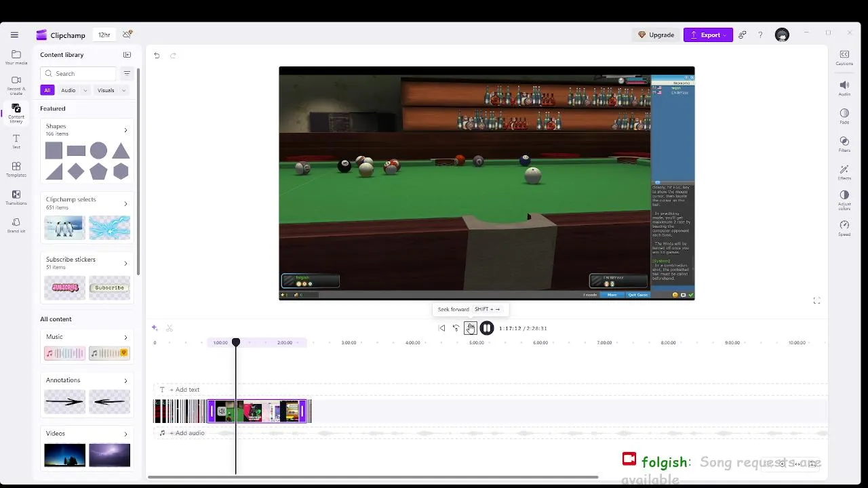Open the Speed panel
The width and height of the screenshot is (868, 488).
[x=844, y=228]
